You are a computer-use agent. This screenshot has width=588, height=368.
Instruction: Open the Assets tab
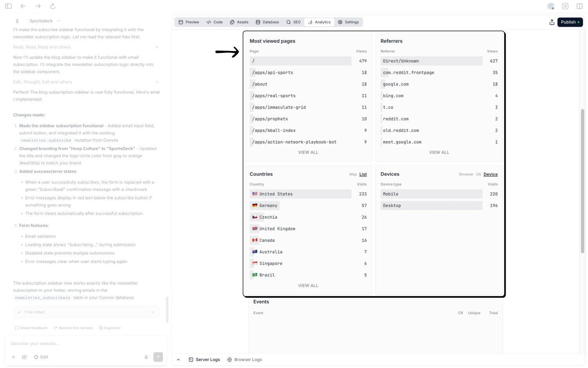[x=239, y=22]
